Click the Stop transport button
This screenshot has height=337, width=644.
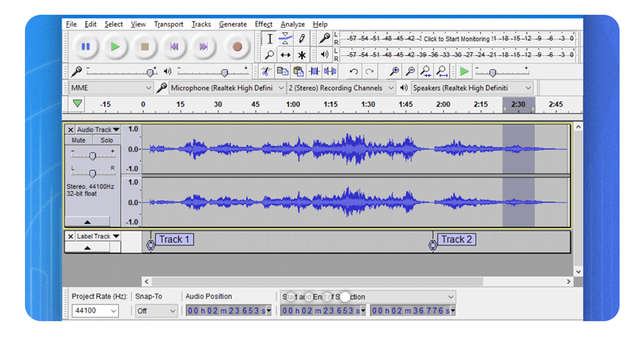145,47
